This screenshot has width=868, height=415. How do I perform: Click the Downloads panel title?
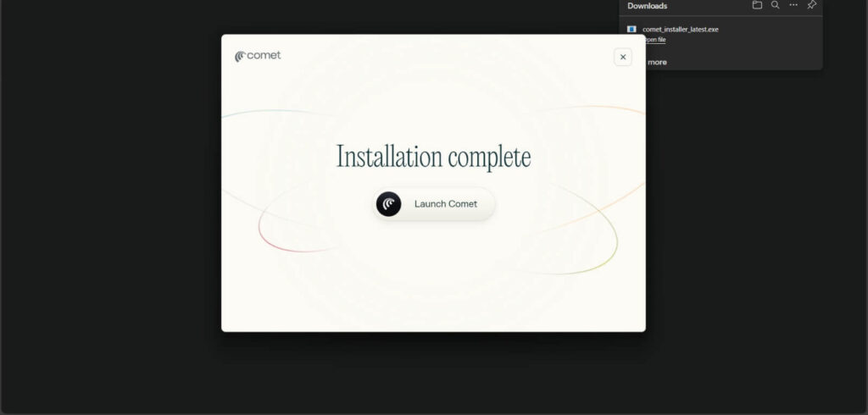(647, 6)
